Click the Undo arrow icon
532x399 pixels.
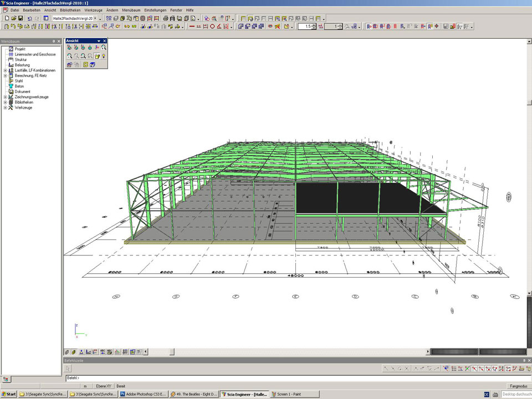[x=29, y=18]
